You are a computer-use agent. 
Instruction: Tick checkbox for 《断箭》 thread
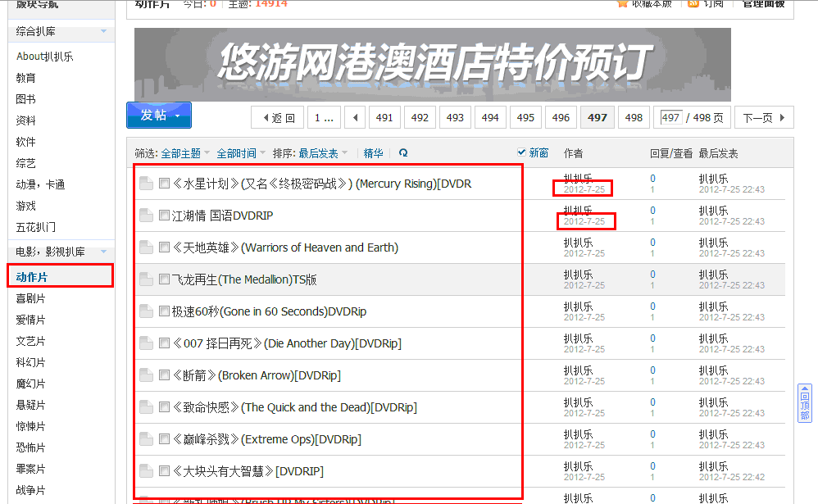click(164, 375)
